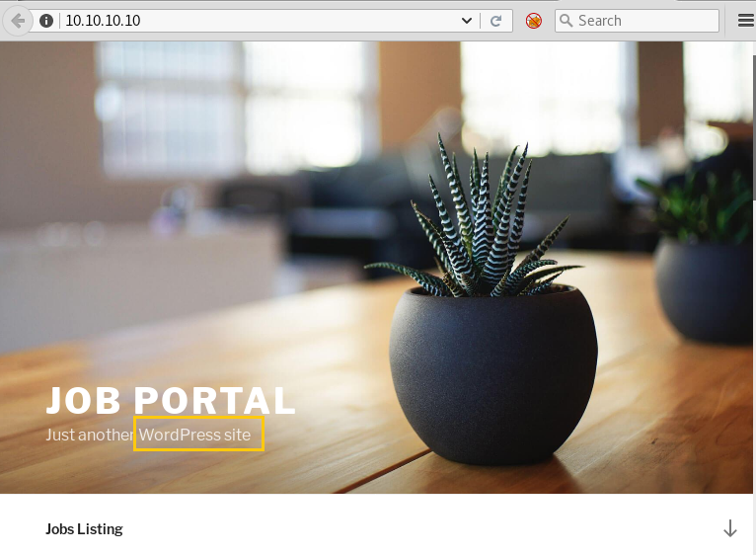Click the "Just another" tagline text
Screen dimensions: 756x555
click(89, 435)
